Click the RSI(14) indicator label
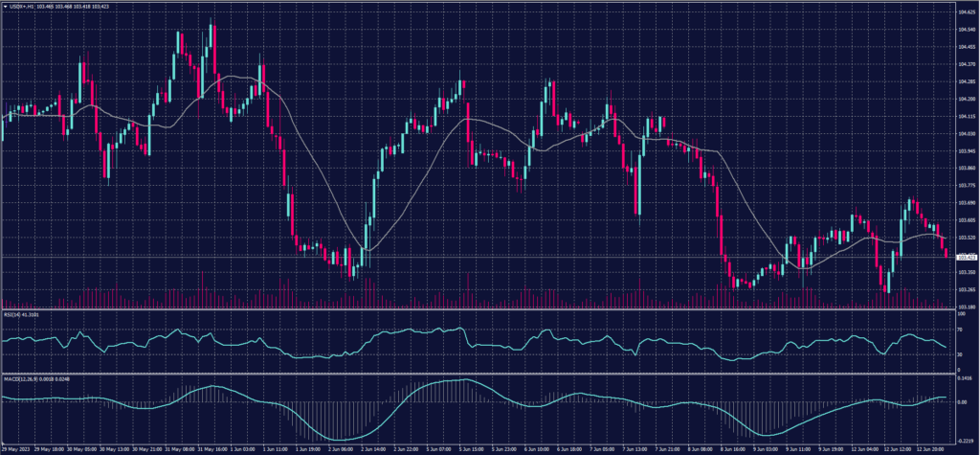The height and width of the screenshot is (455, 980). (x=12, y=313)
